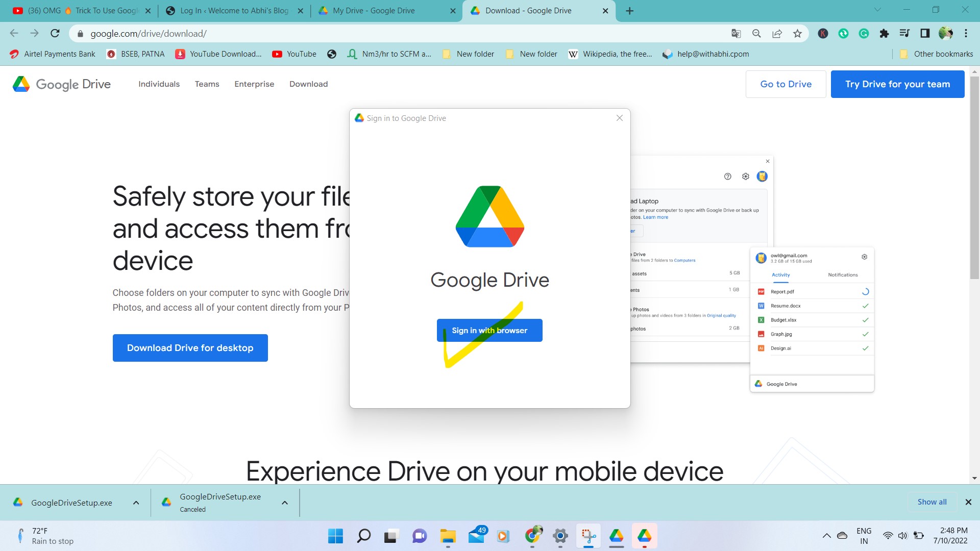
Task: Open Other bookmarks folder
Action: (x=936, y=54)
